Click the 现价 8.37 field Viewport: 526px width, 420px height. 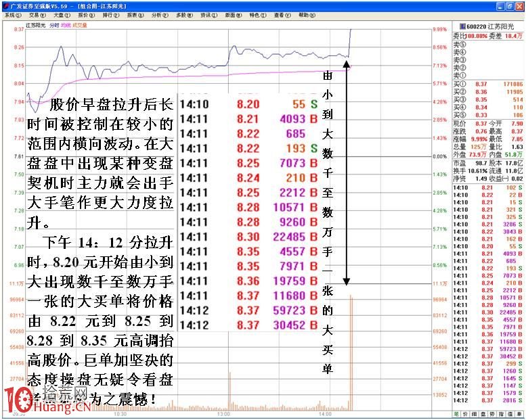(470, 124)
